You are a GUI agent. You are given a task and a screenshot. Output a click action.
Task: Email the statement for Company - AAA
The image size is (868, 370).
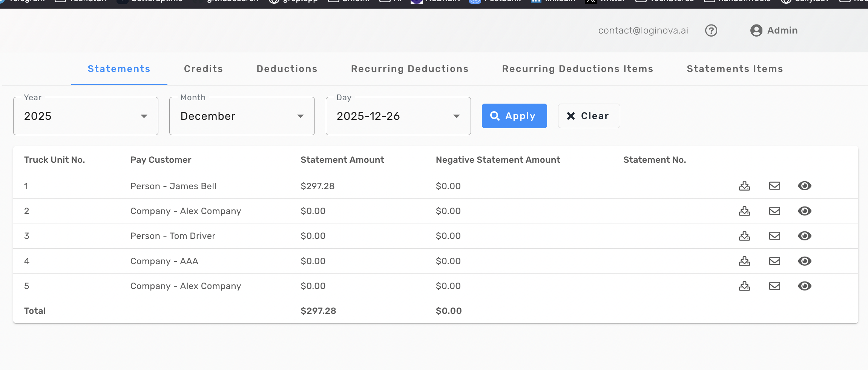pos(774,261)
